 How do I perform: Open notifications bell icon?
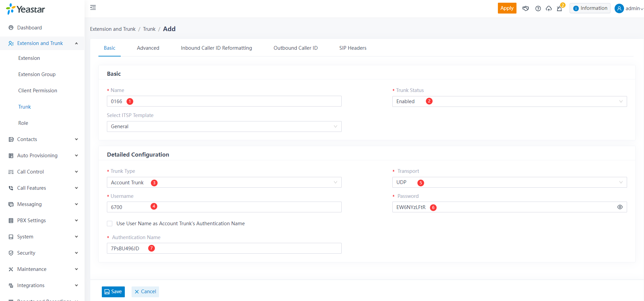(559, 8)
